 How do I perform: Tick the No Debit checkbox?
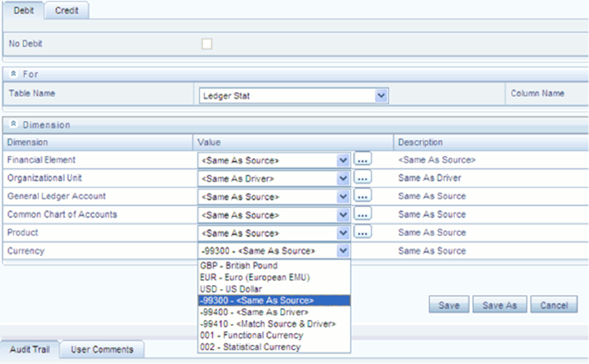click(206, 43)
